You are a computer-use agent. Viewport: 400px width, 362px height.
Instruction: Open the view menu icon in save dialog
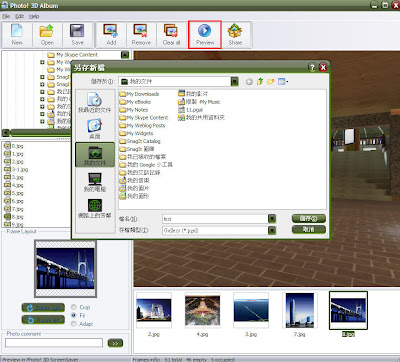click(x=283, y=81)
